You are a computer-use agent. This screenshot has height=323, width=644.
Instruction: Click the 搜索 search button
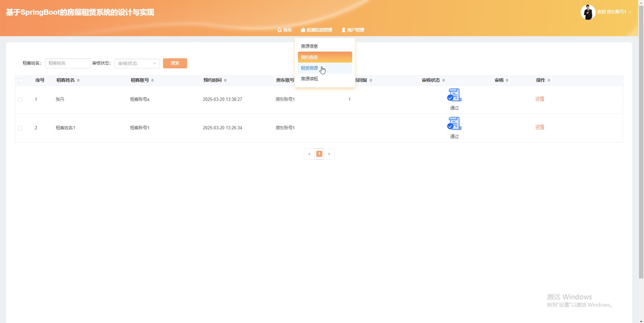[175, 63]
